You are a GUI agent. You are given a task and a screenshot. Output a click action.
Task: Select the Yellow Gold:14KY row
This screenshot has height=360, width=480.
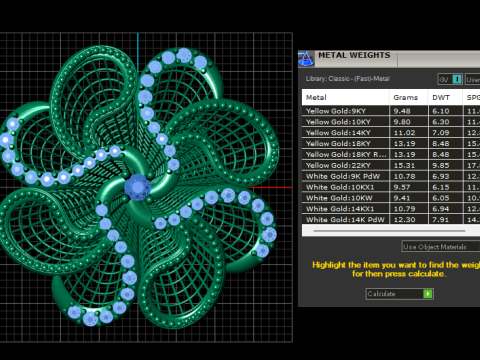(x=391, y=133)
